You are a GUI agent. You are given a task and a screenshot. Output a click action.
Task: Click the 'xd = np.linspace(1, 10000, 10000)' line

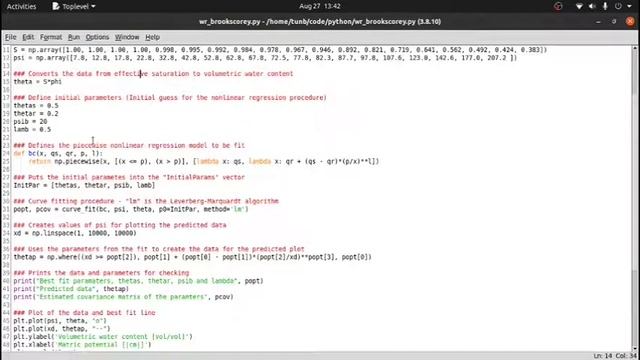(75, 233)
